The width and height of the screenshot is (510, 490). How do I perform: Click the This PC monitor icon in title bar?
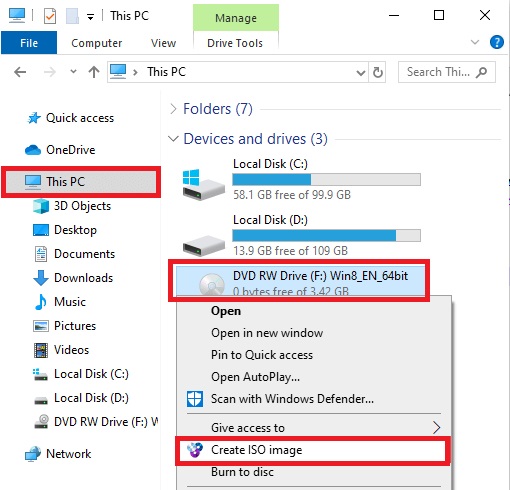17,15
